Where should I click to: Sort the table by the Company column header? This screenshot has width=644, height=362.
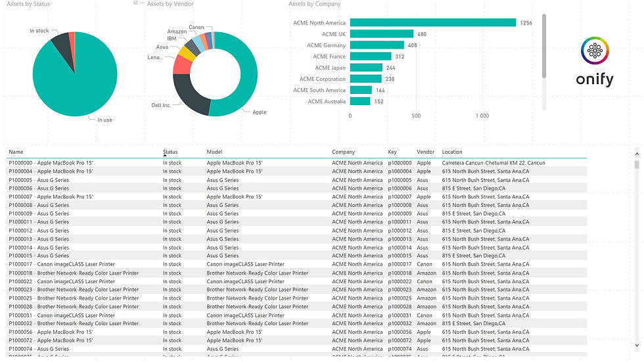click(x=343, y=152)
